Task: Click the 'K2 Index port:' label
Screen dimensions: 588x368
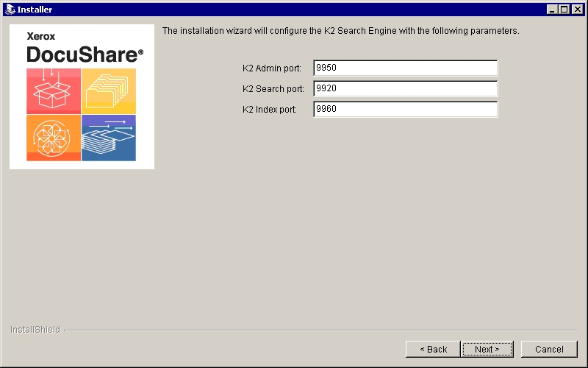Action: point(270,110)
